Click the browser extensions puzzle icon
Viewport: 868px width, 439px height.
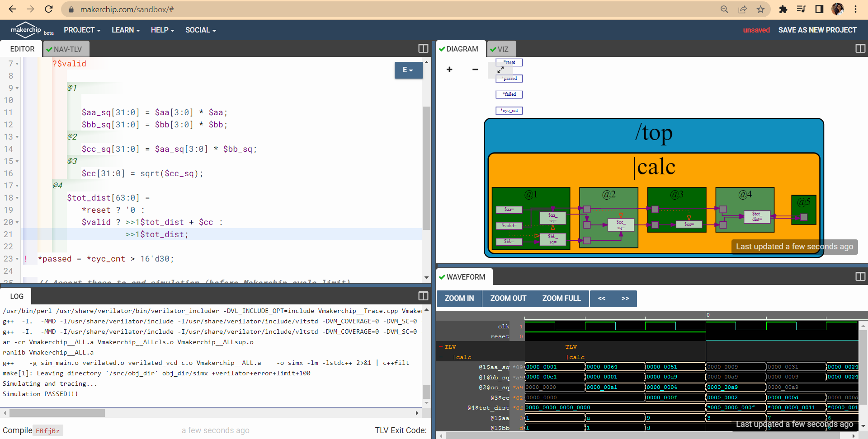783,9
